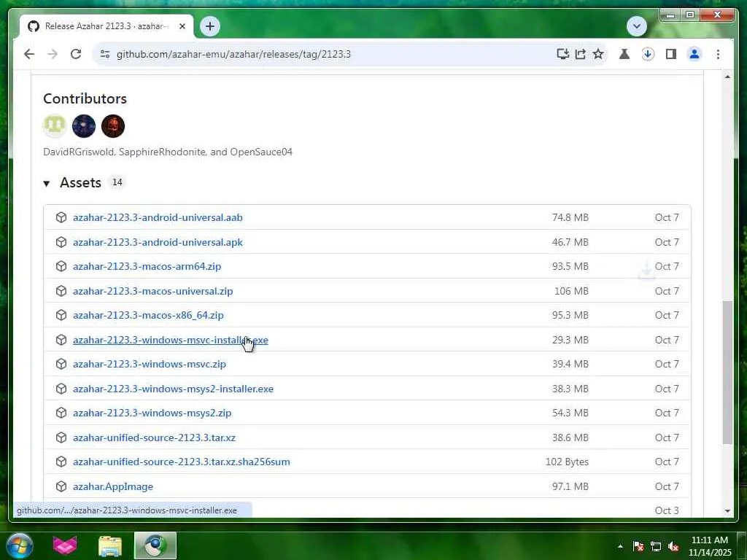Download azahar-2123.3-android-universal.aab
Screen dimensions: 747x560
[158, 217]
